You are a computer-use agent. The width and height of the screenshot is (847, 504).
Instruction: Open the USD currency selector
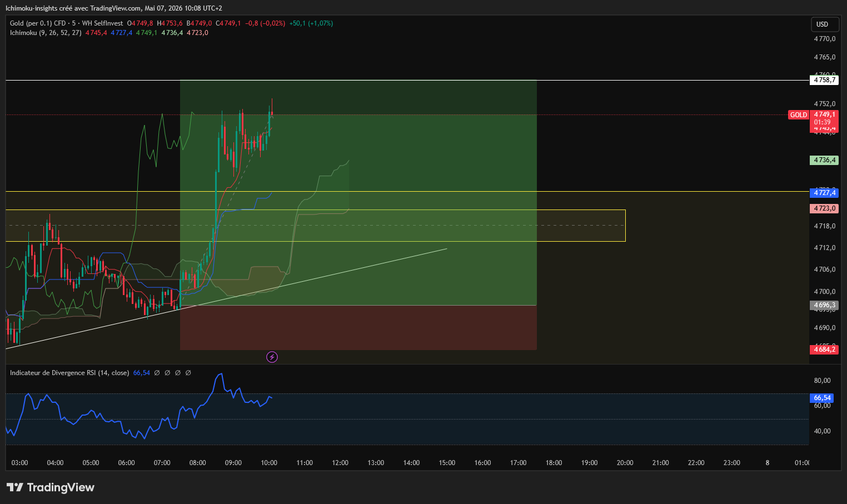pos(823,24)
